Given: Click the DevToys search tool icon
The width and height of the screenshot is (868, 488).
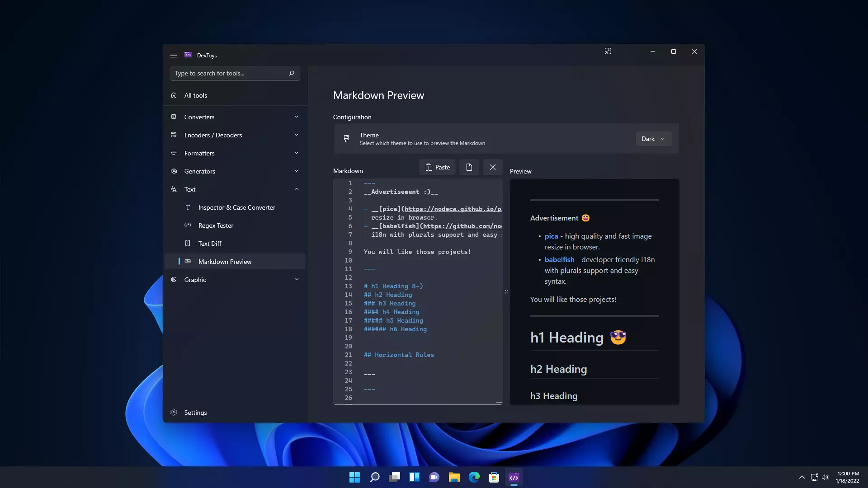Looking at the screenshot, I should click(292, 73).
